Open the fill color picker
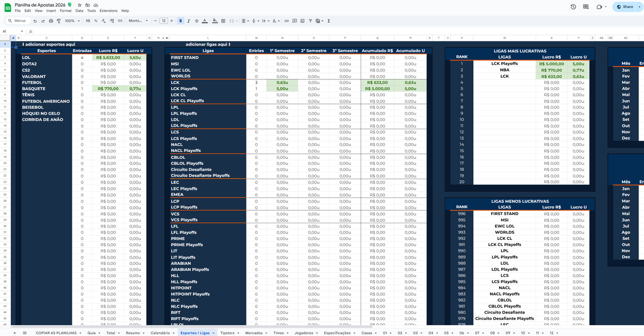 point(215,21)
